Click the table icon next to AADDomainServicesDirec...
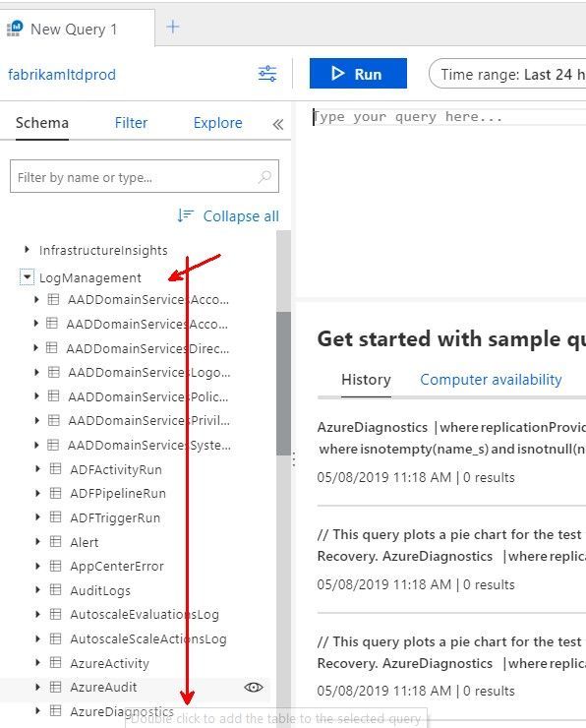The image size is (586, 728). point(52,347)
